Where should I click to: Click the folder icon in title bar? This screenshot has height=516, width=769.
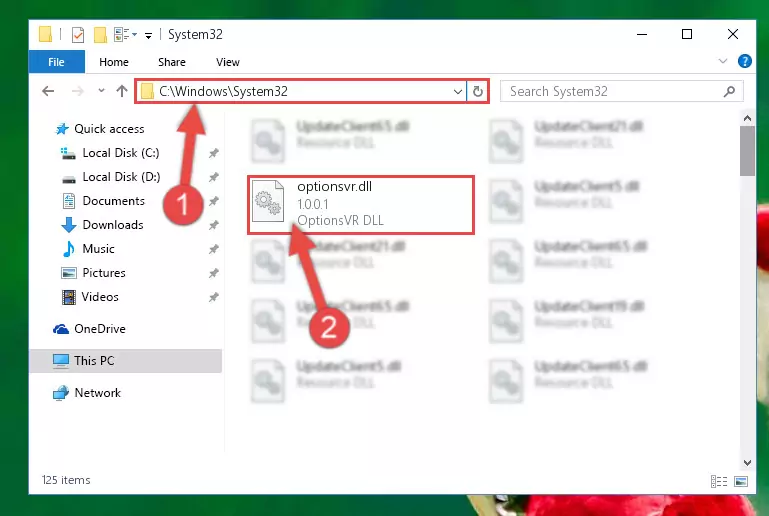[x=45, y=34]
